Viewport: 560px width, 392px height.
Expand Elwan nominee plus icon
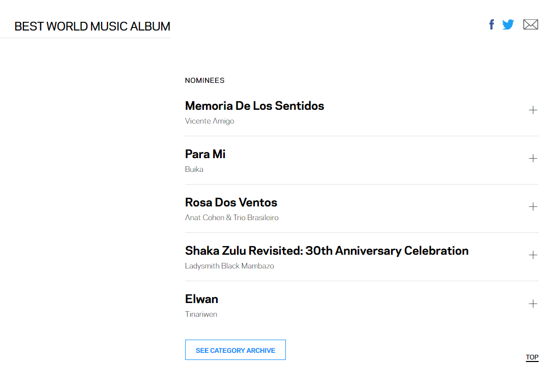coord(533,304)
